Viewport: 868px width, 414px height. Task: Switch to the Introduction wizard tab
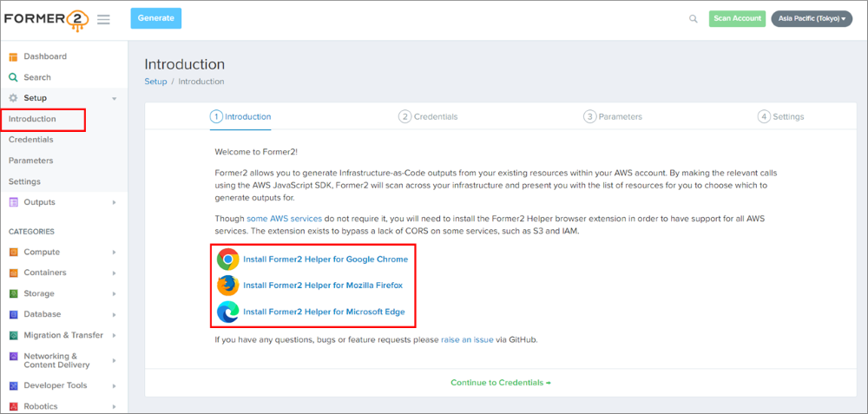[240, 117]
